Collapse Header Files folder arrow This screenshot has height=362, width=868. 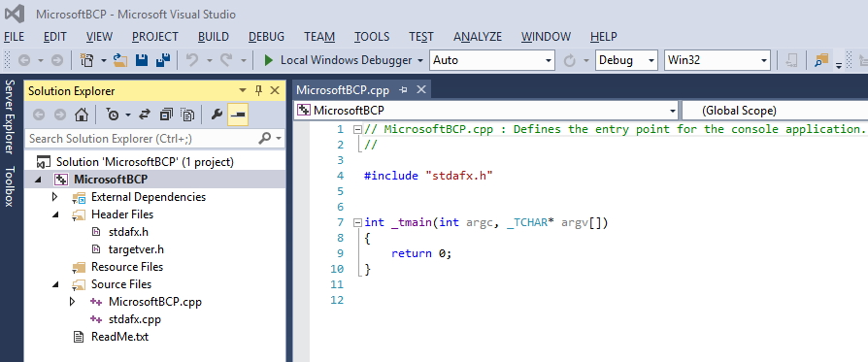coord(54,214)
